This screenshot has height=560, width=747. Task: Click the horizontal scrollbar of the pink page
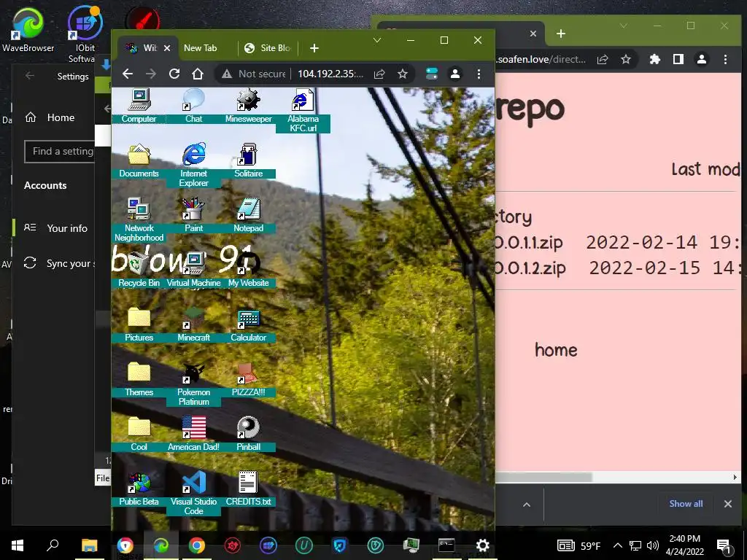(x=544, y=477)
